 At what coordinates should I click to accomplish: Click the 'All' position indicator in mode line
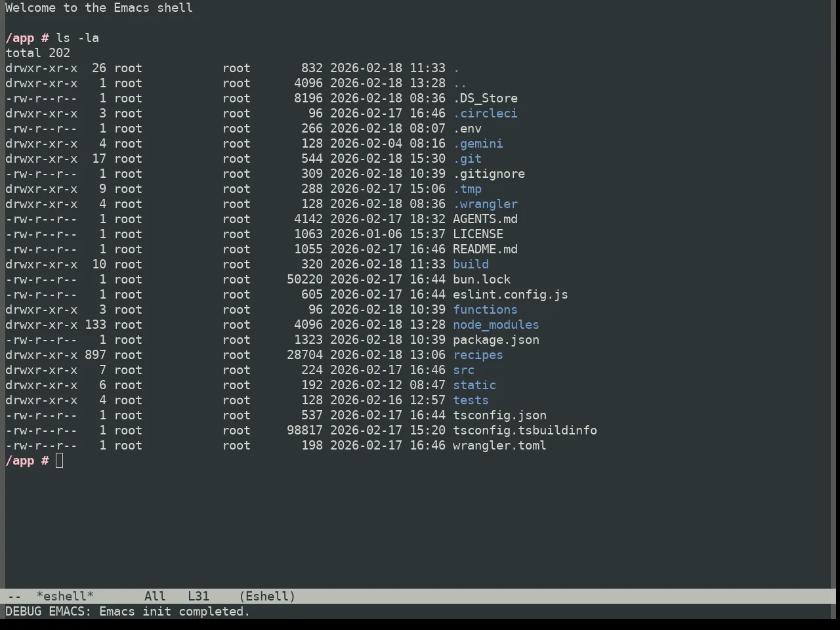tap(155, 597)
